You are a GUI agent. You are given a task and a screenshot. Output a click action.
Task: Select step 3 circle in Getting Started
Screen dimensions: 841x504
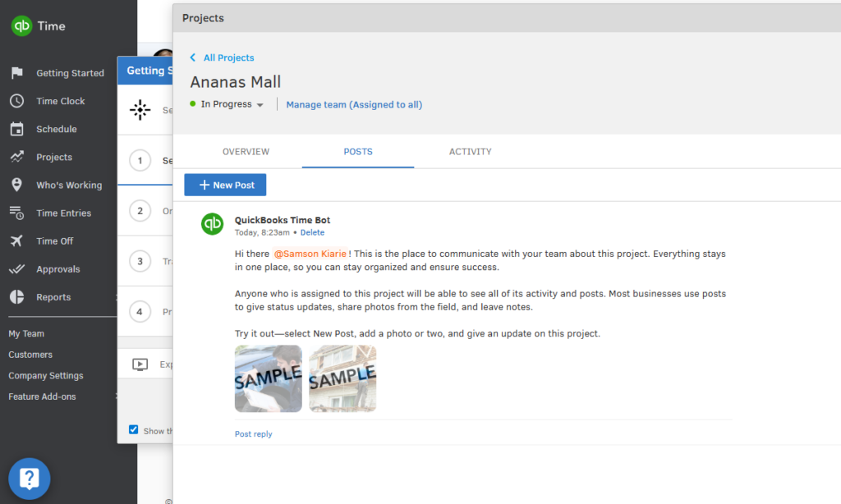[x=140, y=261]
